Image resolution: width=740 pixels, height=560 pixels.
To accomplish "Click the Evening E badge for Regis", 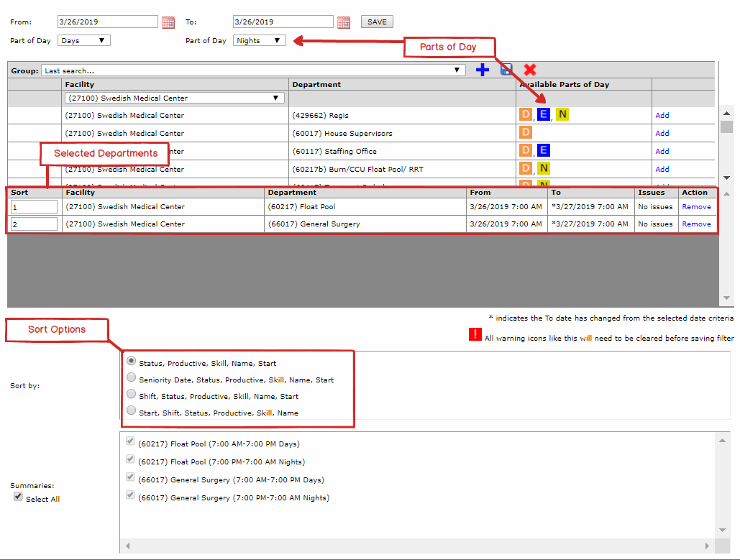I will (x=543, y=115).
